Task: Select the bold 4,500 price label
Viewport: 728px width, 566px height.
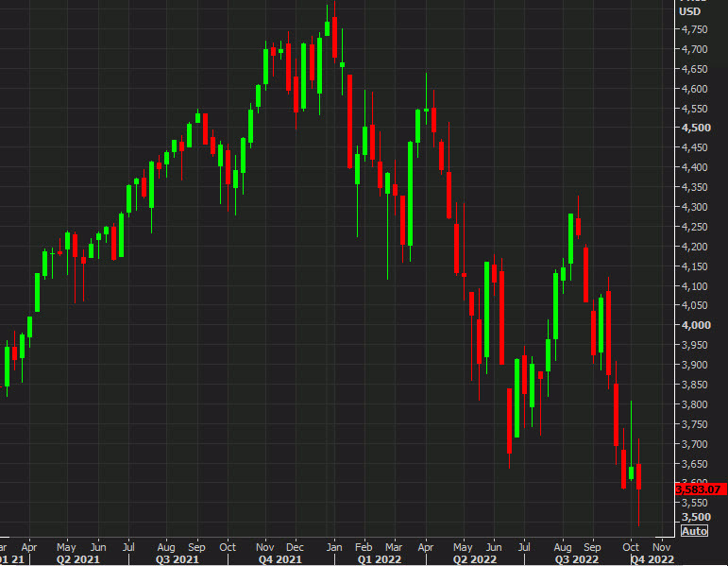Action: [696, 128]
